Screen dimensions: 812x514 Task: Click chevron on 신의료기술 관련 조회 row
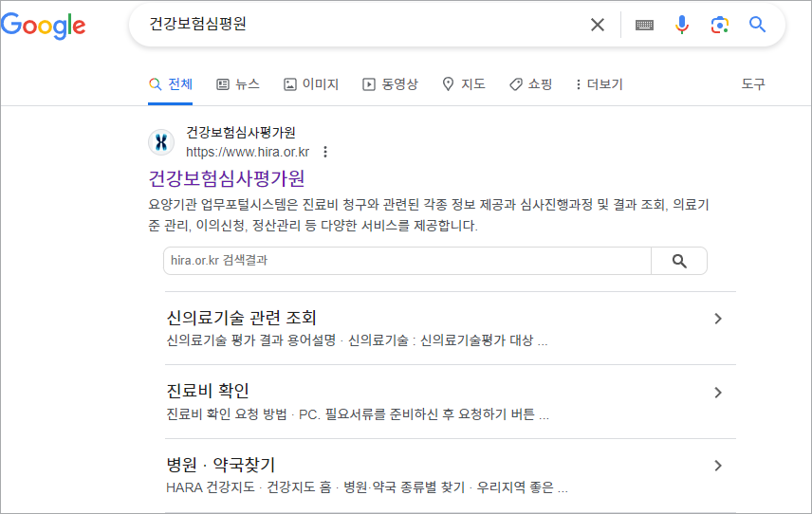(718, 319)
